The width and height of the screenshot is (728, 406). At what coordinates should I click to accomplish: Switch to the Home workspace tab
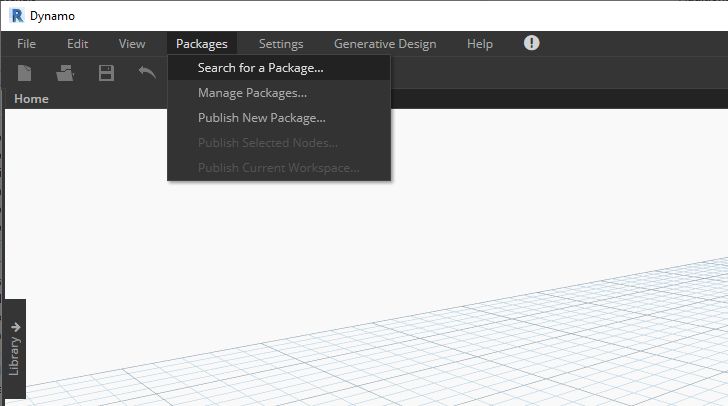click(x=31, y=99)
